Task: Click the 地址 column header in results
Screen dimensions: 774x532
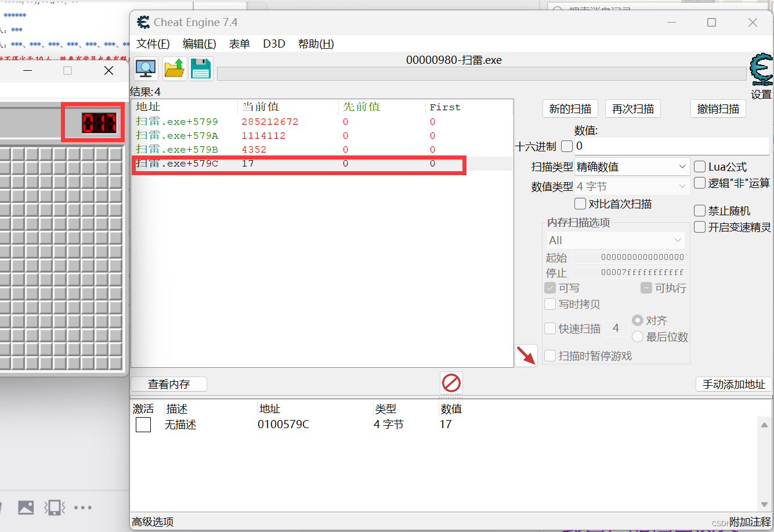Action: [185, 107]
